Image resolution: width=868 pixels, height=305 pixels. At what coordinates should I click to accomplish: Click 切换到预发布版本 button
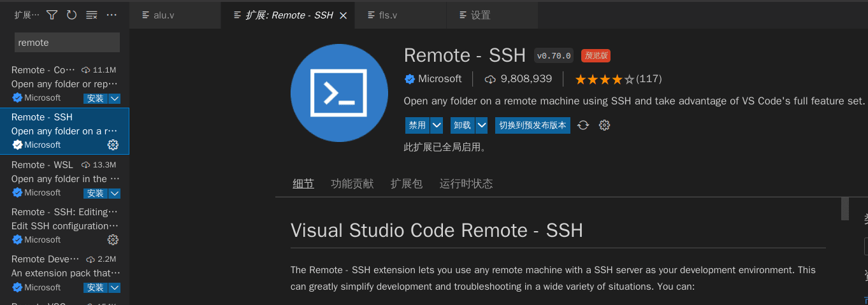tap(533, 125)
